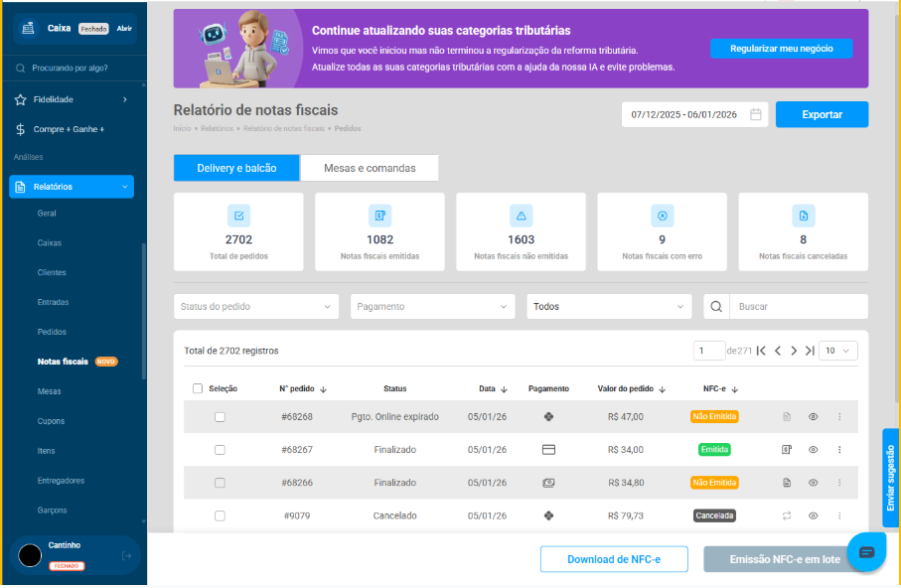Click the calendar icon in date range
The image size is (901, 588).
pyautogui.click(x=755, y=114)
